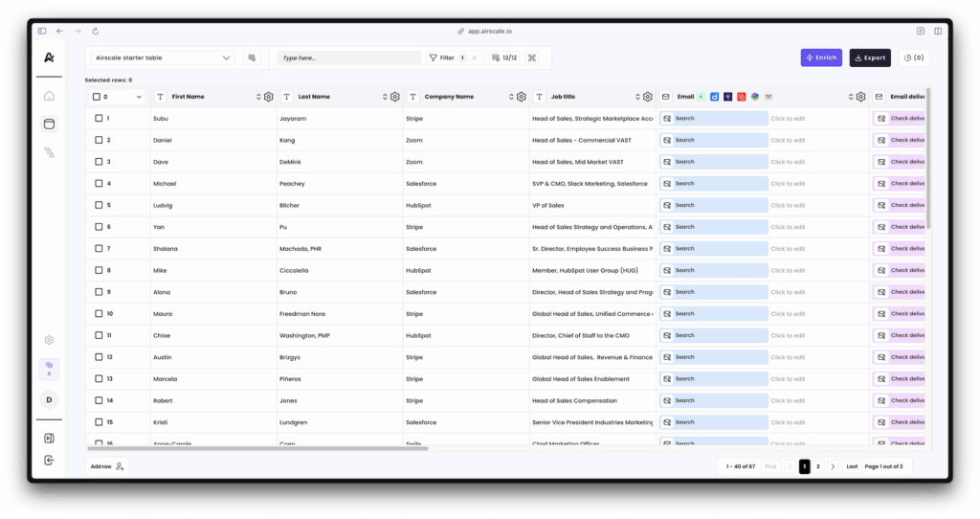Jump to Last page link
This screenshot has height=519, width=980.
click(x=852, y=466)
